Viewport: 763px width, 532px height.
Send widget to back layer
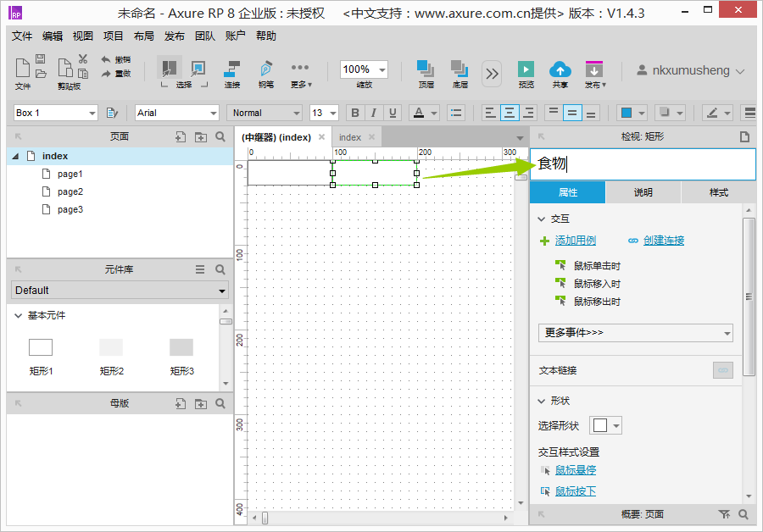coord(459,69)
